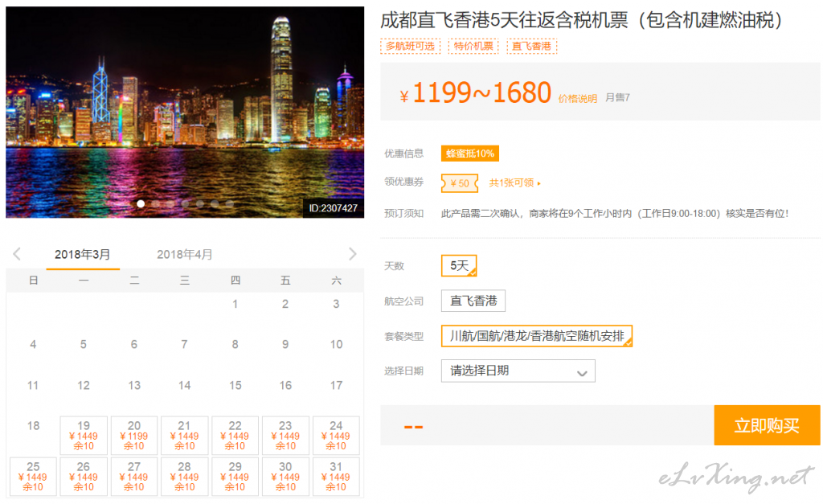Open the 价格说明 price explanation link
Screen dimensions: 823x504
[577, 99]
